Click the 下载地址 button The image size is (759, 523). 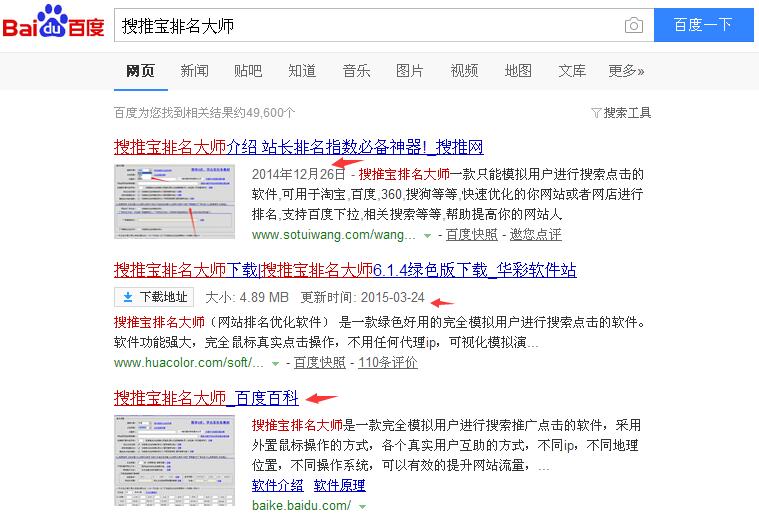(x=154, y=297)
